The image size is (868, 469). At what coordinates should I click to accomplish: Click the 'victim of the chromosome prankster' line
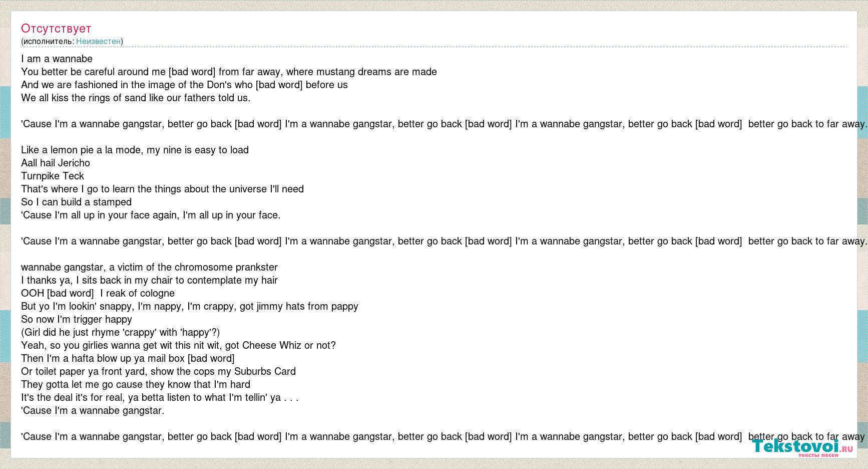coord(149,267)
